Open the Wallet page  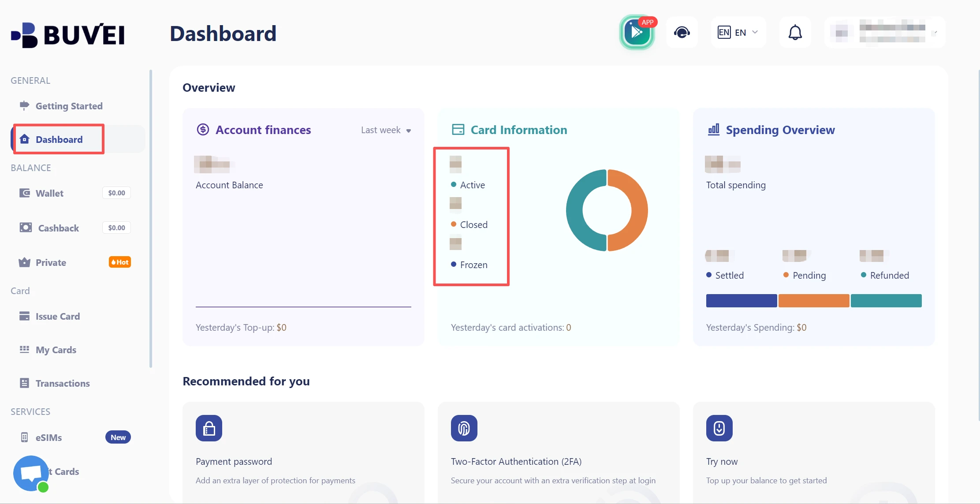point(49,193)
